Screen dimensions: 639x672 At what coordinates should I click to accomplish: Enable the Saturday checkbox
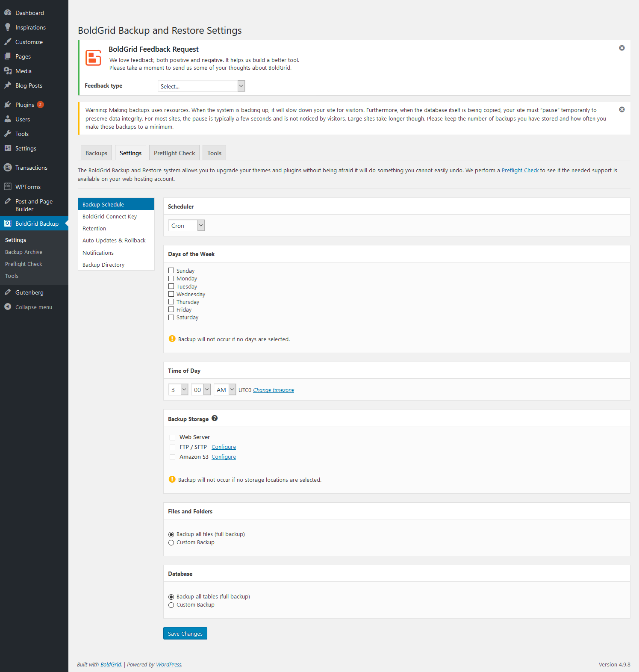171,317
